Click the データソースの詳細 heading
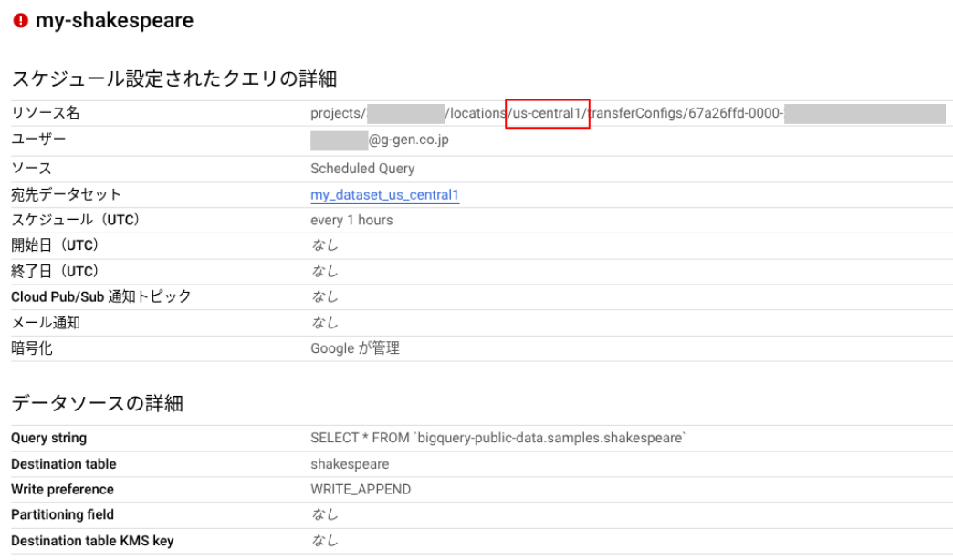 click(x=98, y=403)
